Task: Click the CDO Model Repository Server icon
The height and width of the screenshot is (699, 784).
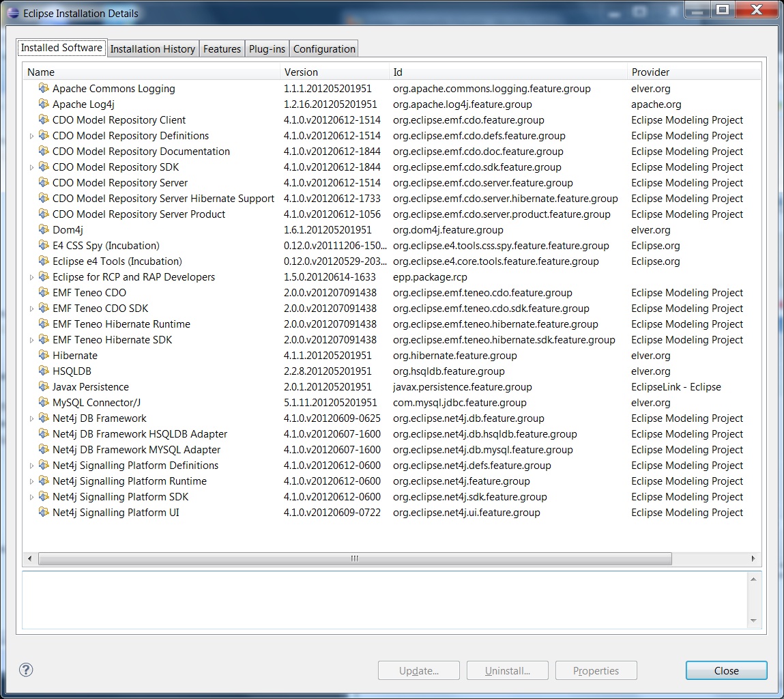Action: click(44, 183)
